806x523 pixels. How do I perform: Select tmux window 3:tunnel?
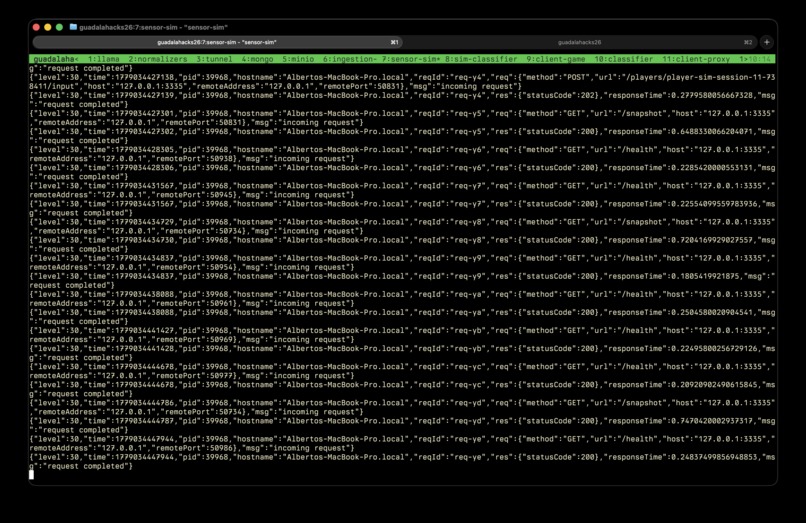(214, 59)
